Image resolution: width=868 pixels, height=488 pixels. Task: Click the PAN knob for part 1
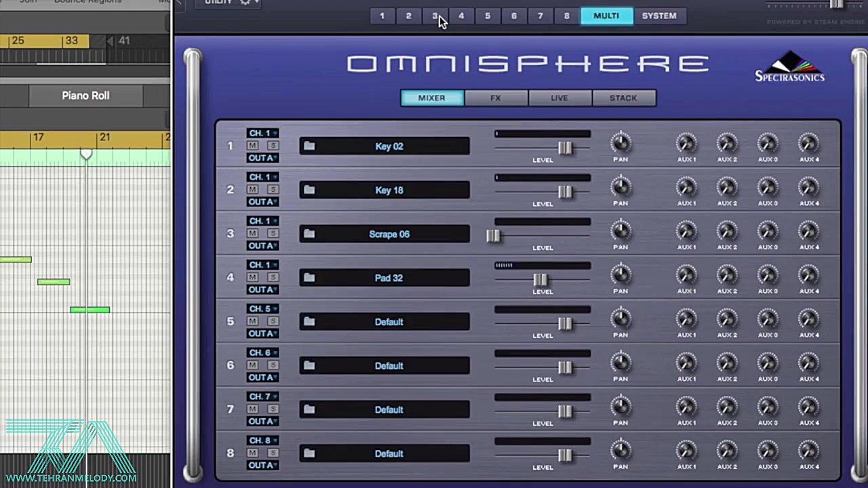click(x=620, y=143)
